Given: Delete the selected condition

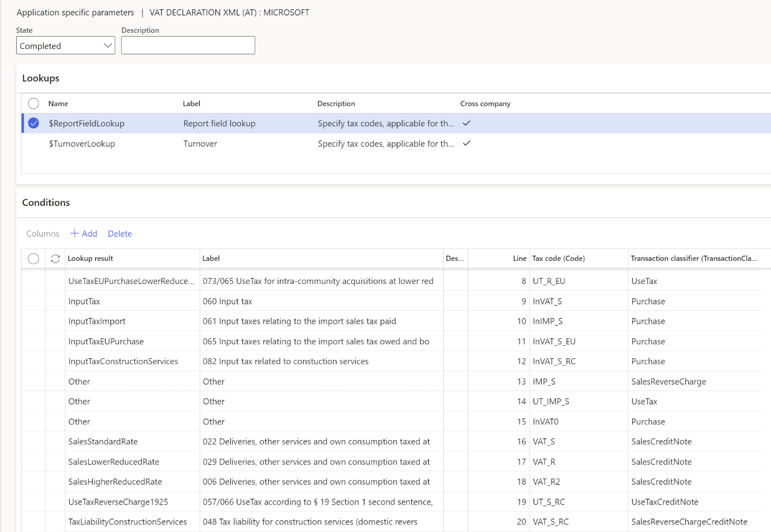Looking at the screenshot, I should pos(120,233).
